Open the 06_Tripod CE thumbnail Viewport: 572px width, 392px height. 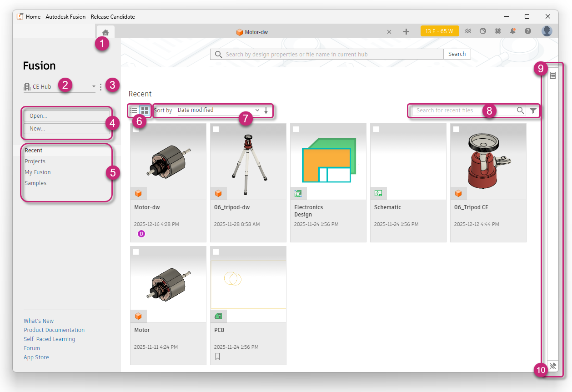click(x=488, y=161)
